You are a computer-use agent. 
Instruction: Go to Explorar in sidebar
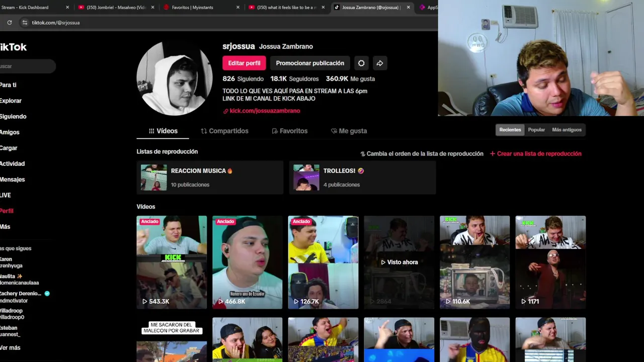(11, 101)
